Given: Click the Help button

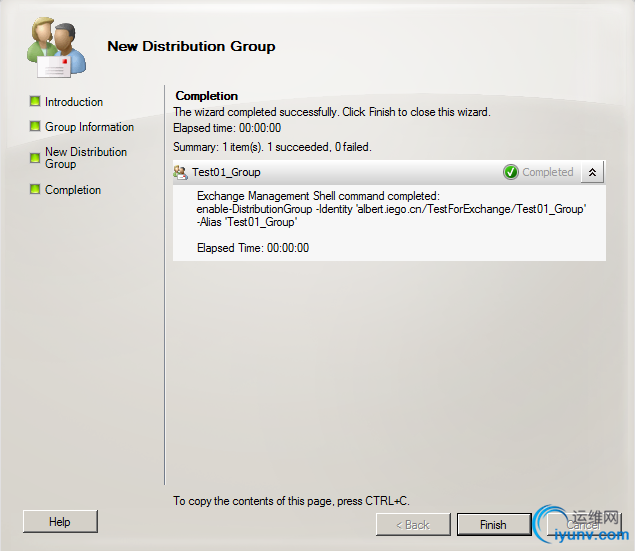Looking at the screenshot, I should point(60,521).
